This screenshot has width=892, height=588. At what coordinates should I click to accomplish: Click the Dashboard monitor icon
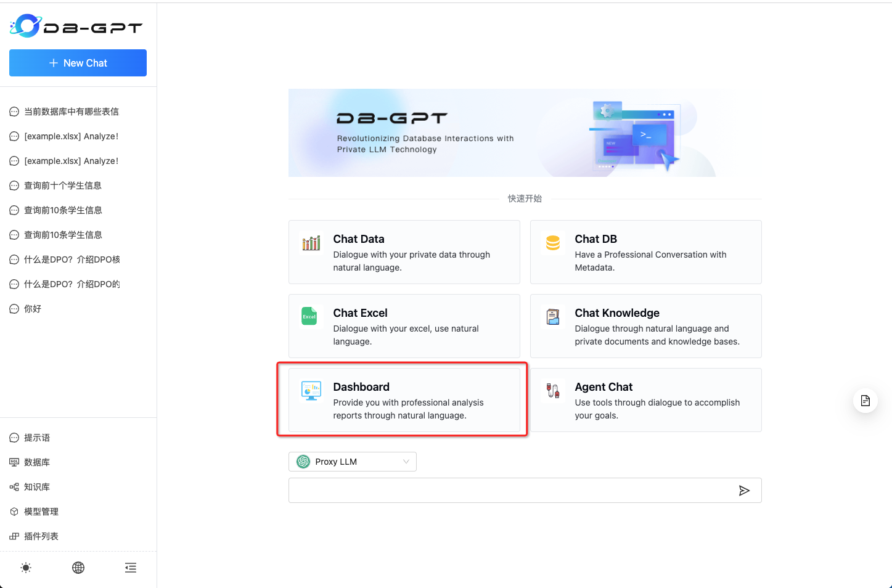point(311,391)
